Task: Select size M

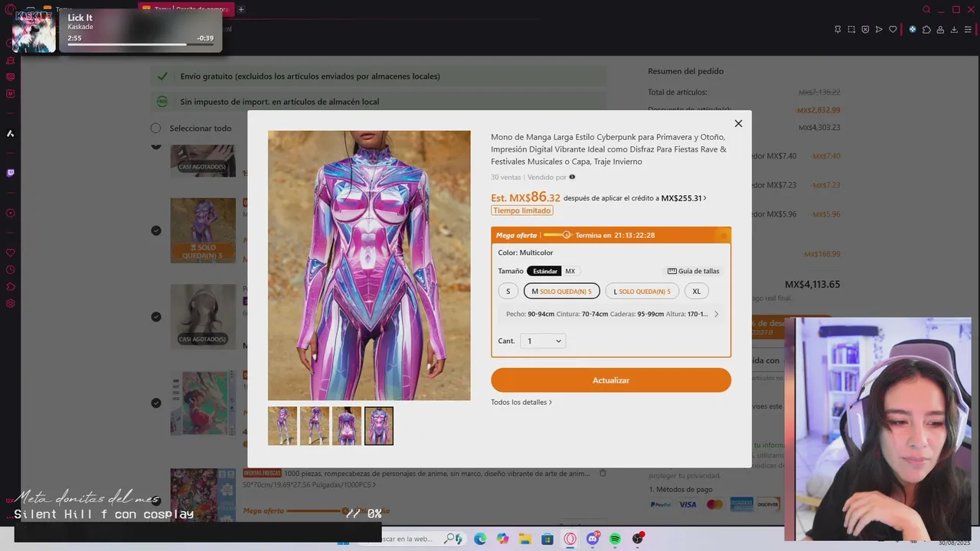Action: [562, 291]
